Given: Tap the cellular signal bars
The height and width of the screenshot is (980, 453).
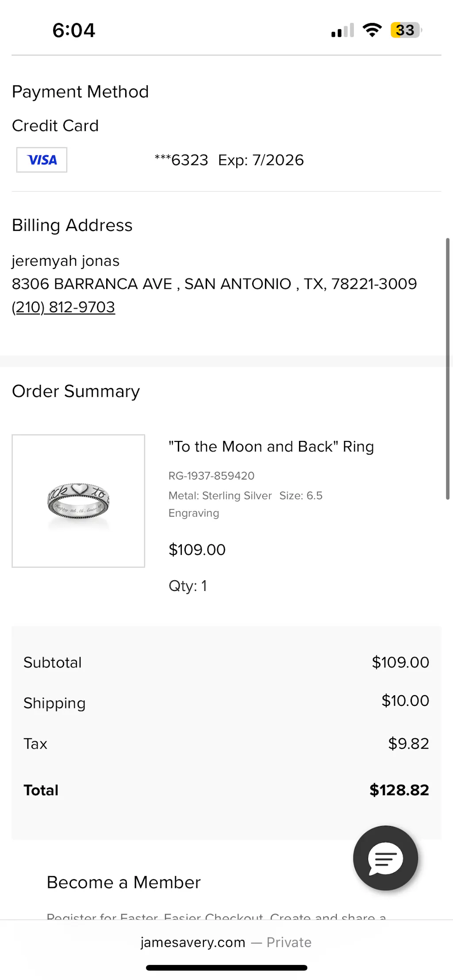Looking at the screenshot, I should coord(342,31).
